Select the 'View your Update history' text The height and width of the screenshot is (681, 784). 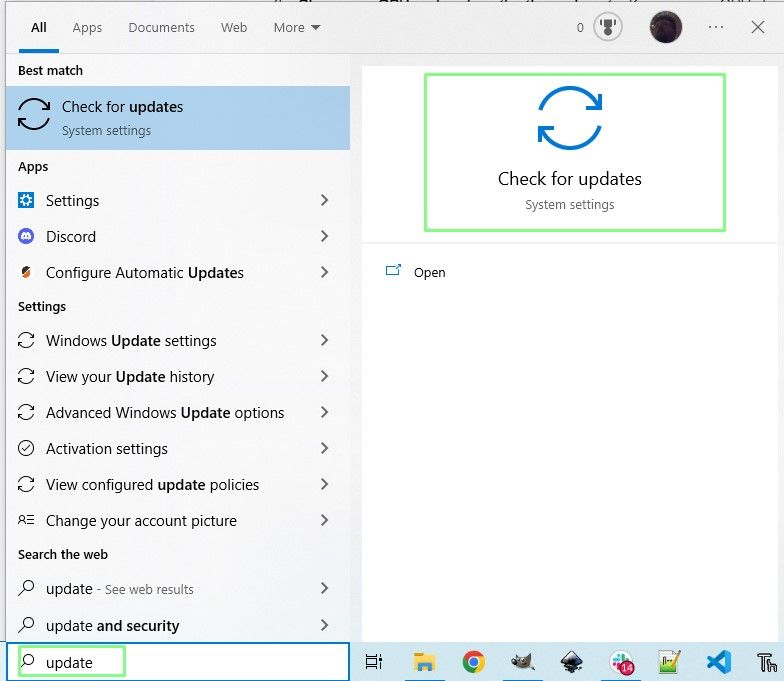(130, 377)
